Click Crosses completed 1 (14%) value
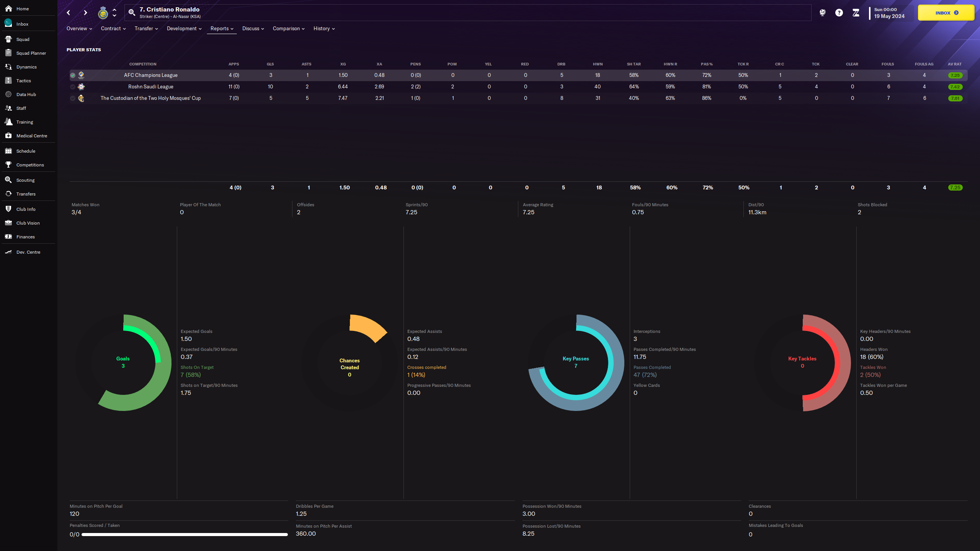 coord(416,375)
